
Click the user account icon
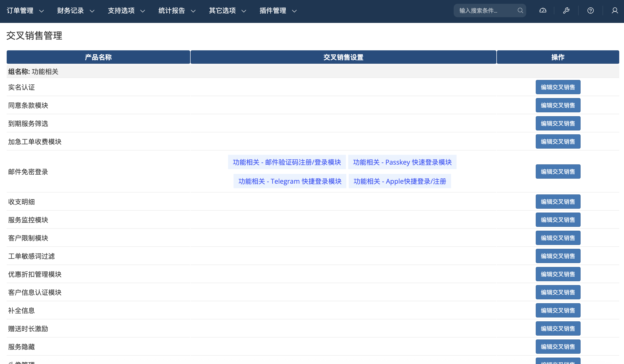[615, 11]
